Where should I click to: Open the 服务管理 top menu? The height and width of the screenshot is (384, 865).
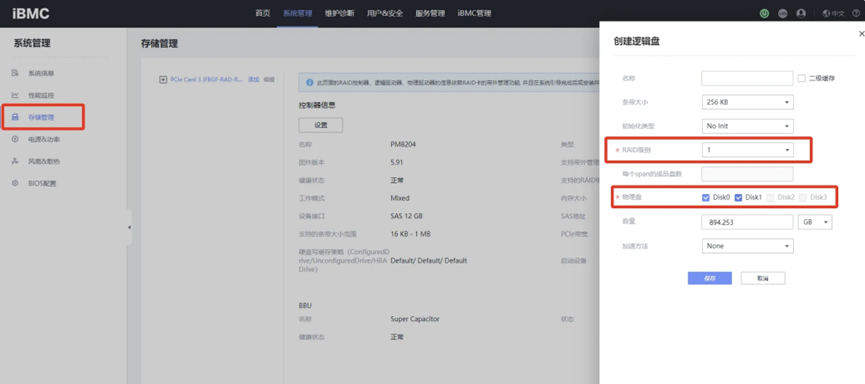point(430,14)
